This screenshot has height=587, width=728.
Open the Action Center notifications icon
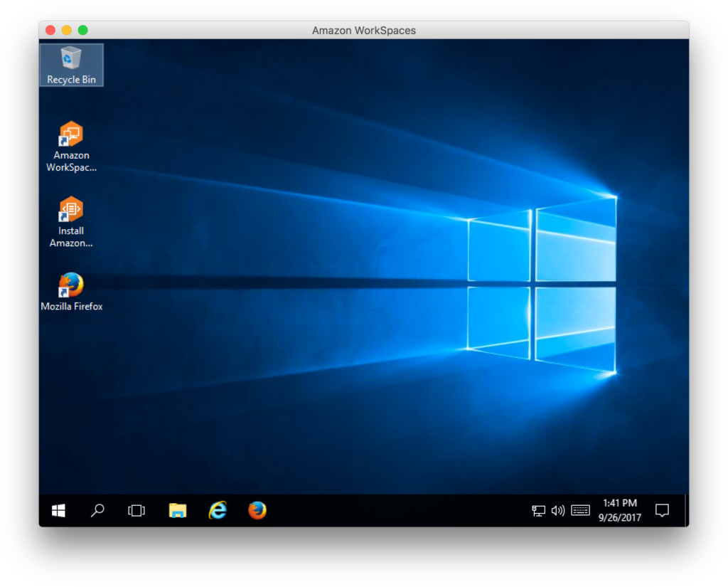tap(662, 510)
